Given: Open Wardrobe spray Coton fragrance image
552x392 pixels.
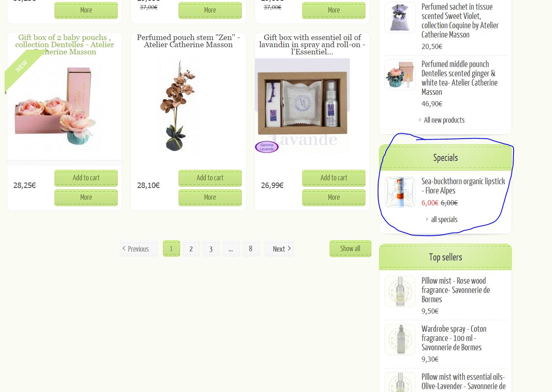Looking at the screenshot, I should pyautogui.click(x=400, y=340).
